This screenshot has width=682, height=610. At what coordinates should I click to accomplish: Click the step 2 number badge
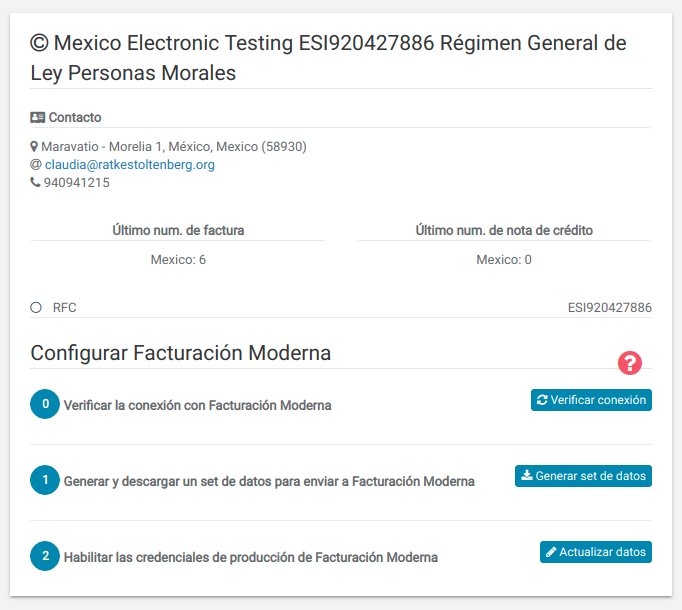(45, 556)
